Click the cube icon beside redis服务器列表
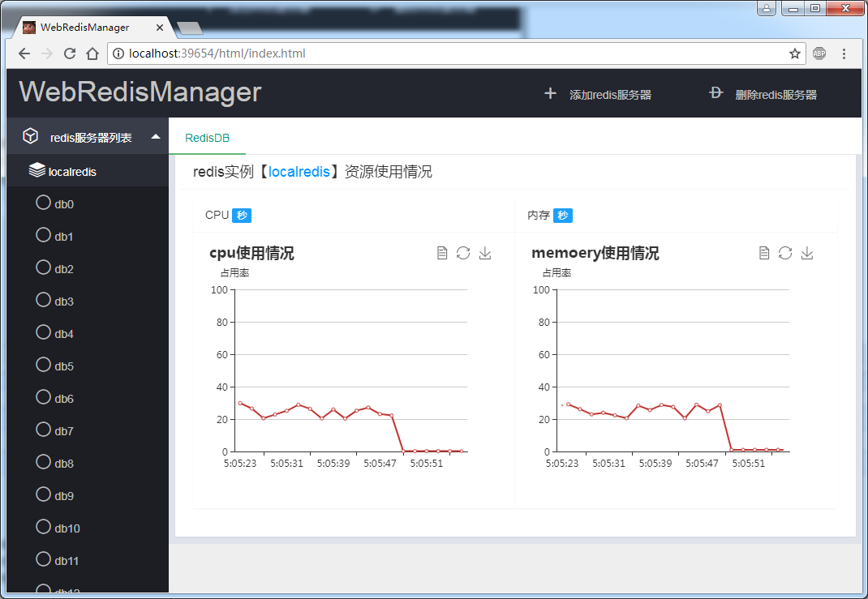This screenshot has width=868, height=599. [31, 136]
